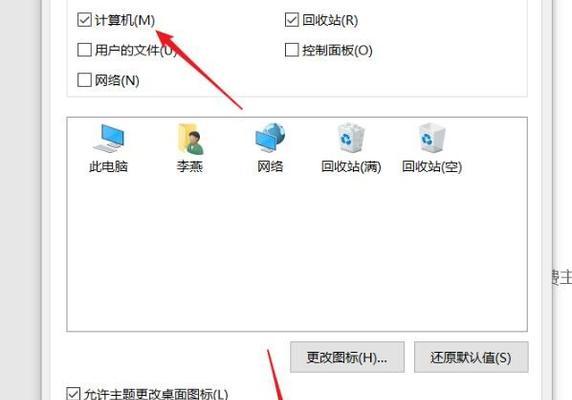Screen dimensions: 572x400
Task: Click the 回收站(空) caption text
Action: (432, 167)
